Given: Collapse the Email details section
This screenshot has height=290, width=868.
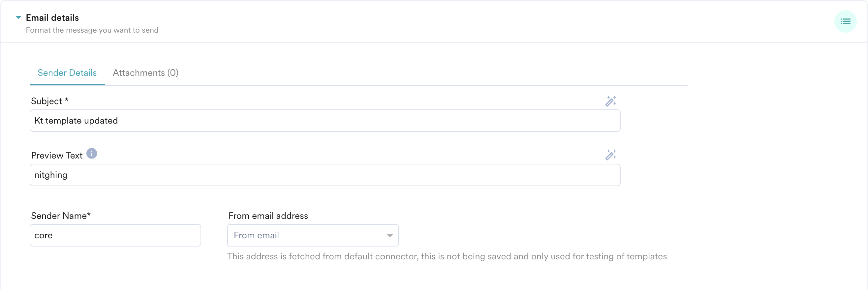Looking at the screenshot, I should click(x=18, y=17).
